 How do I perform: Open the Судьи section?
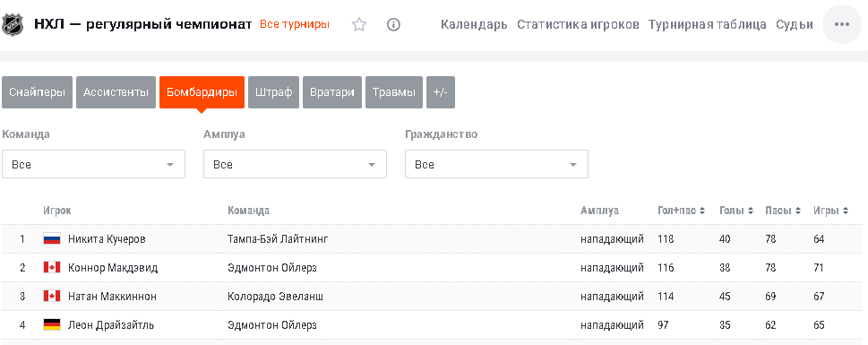pyautogui.click(x=795, y=24)
